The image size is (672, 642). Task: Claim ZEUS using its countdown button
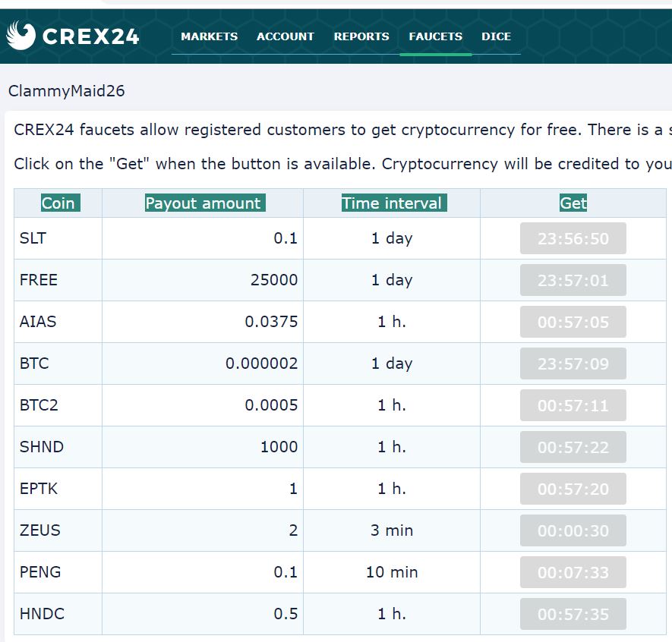[573, 530]
